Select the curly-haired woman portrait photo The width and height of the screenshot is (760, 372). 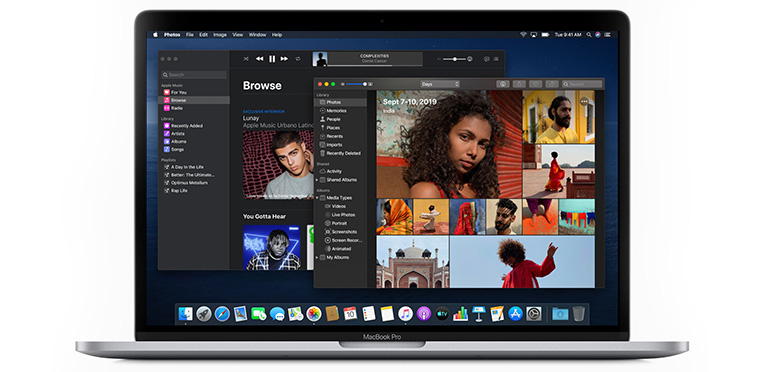[x=449, y=144]
